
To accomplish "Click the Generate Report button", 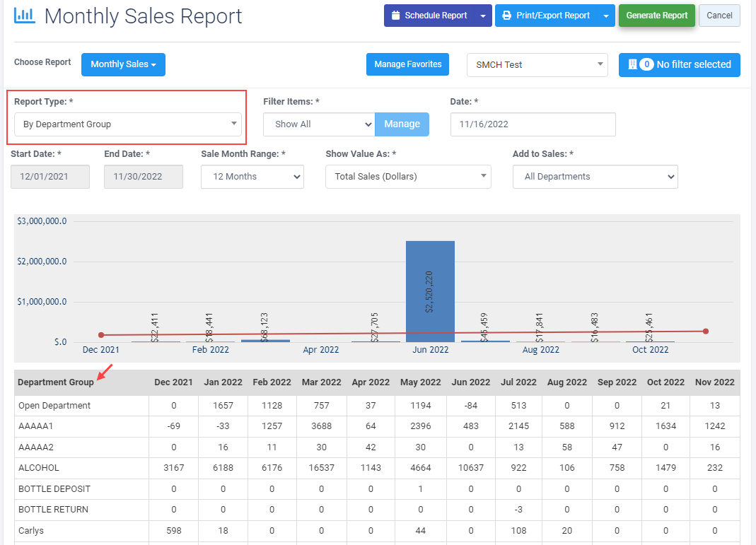I will pos(657,16).
